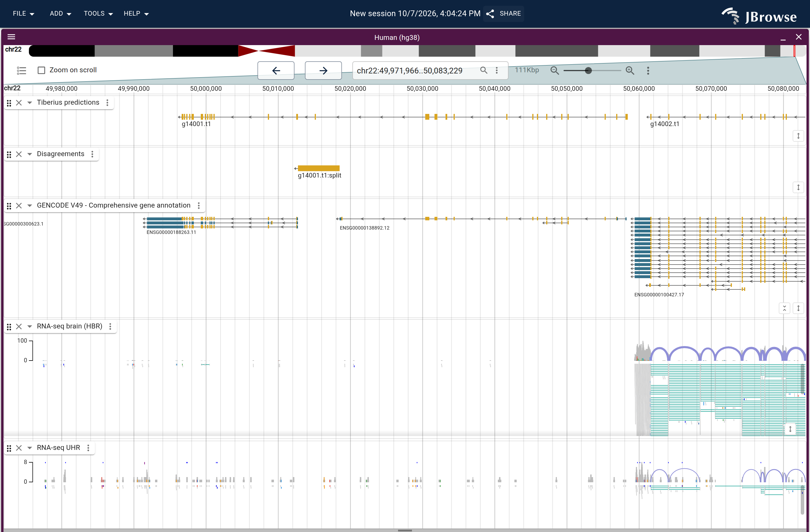810x532 pixels.
Task: Open the view hamburger menu
Action: click(x=11, y=37)
